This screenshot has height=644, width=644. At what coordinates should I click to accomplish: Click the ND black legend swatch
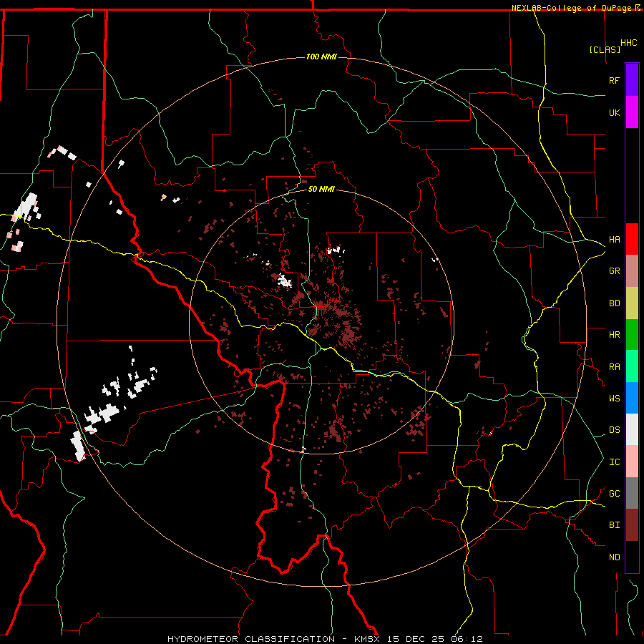tap(632, 557)
